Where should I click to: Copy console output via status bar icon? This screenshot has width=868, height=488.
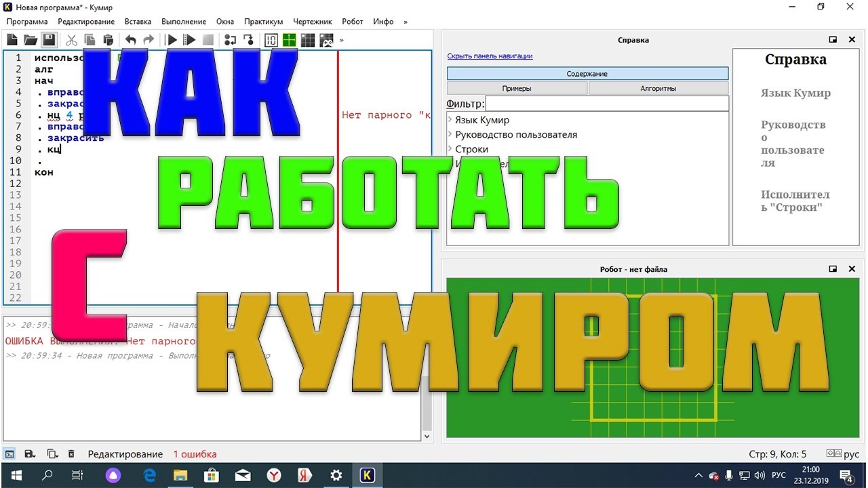coord(52,454)
